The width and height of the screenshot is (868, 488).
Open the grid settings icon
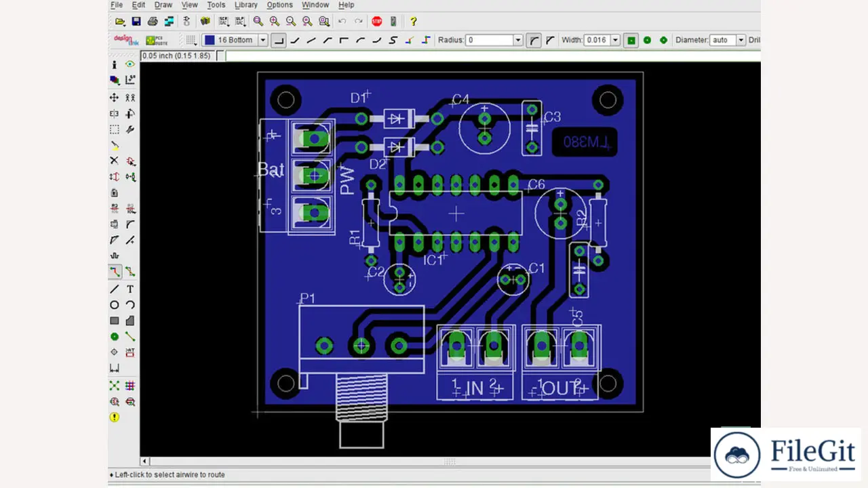point(191,40)
